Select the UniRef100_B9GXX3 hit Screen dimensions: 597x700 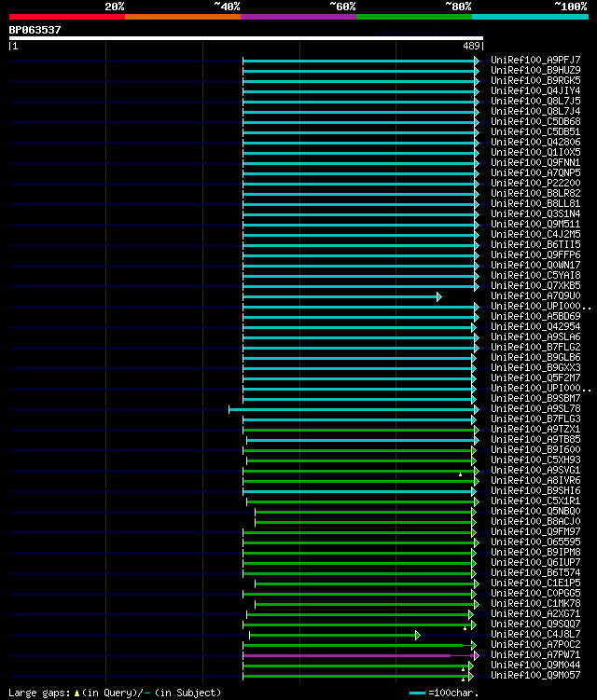pyautogui.click(x=535, y=368)
